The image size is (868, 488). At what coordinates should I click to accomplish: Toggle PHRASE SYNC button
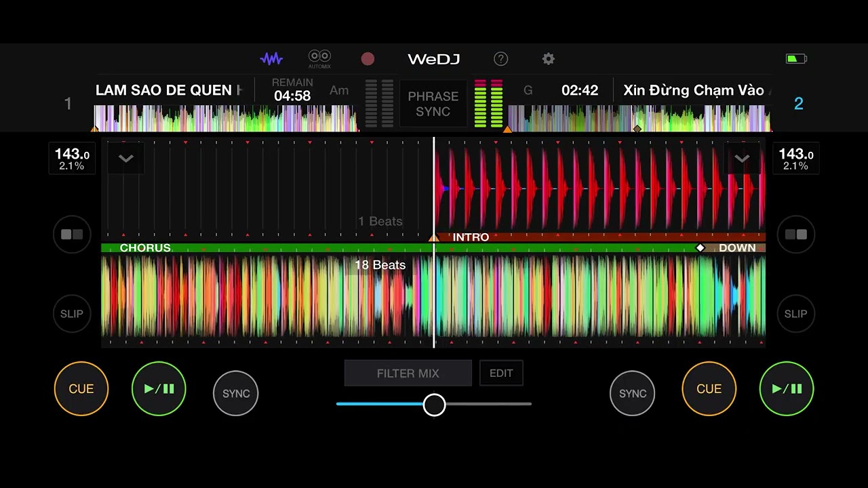pos(433,104)
